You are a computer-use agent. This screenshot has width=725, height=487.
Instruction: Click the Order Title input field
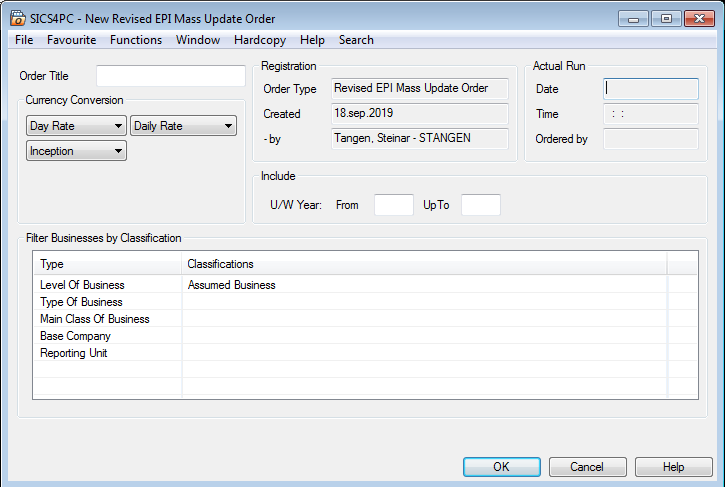pyautogui.click(x=171, y=76)
